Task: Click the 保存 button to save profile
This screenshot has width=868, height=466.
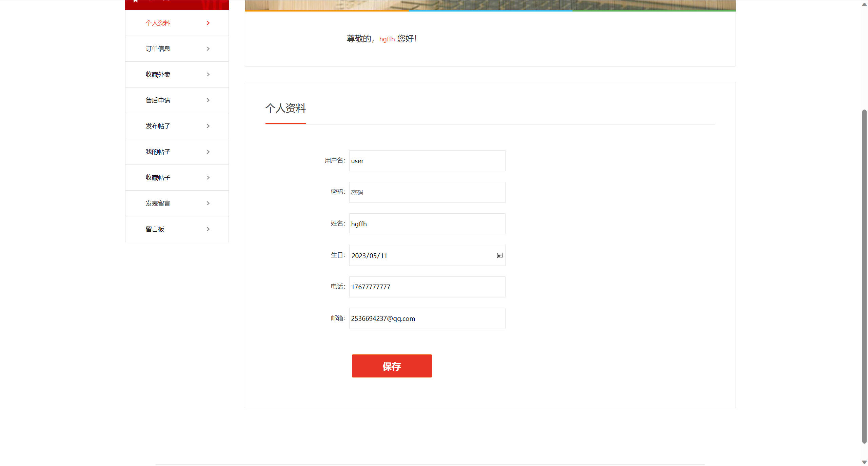Action: [x=392, y=366]
